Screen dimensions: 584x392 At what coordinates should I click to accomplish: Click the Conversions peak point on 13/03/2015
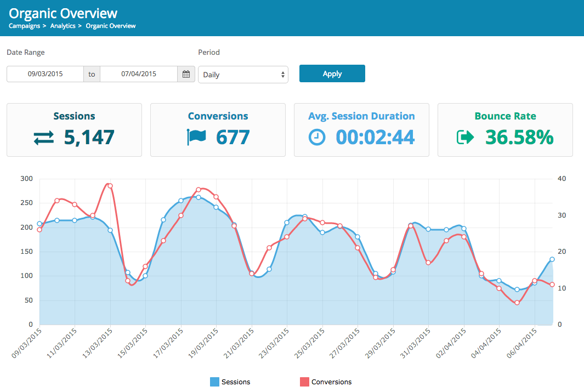(110, 186)
